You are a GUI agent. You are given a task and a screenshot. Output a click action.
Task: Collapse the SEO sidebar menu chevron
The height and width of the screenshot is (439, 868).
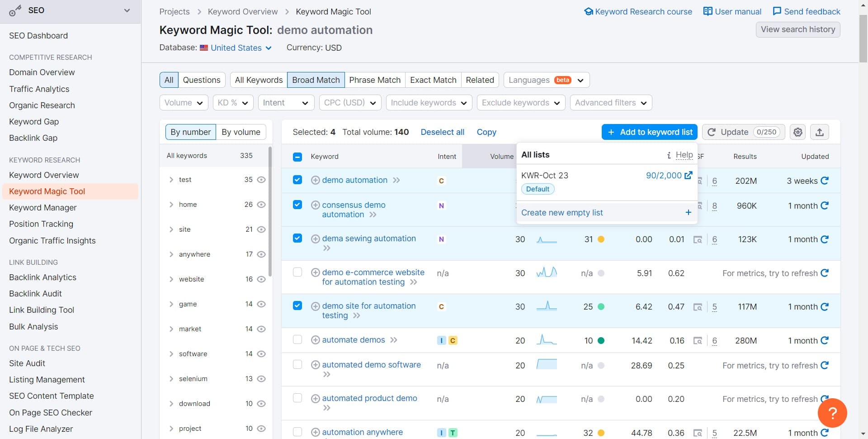click(127, 10)
